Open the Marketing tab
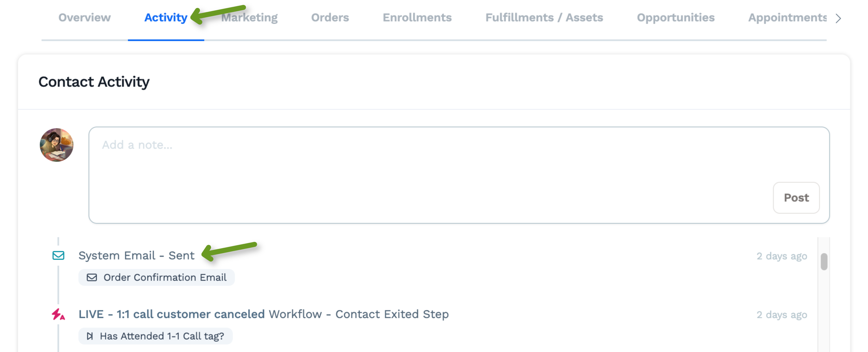 [249, 17]
